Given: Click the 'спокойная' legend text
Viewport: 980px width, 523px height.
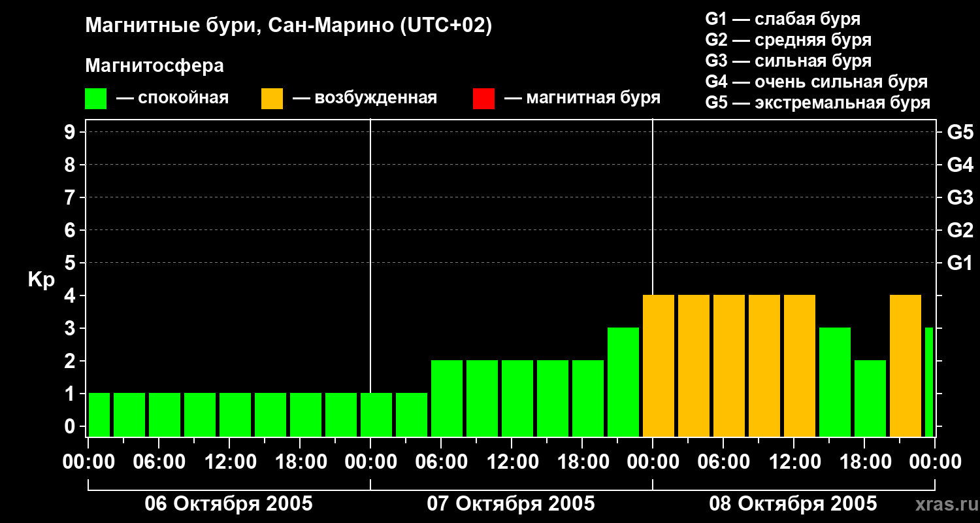Looking at the screenshot, I should (x=183, y=99).
